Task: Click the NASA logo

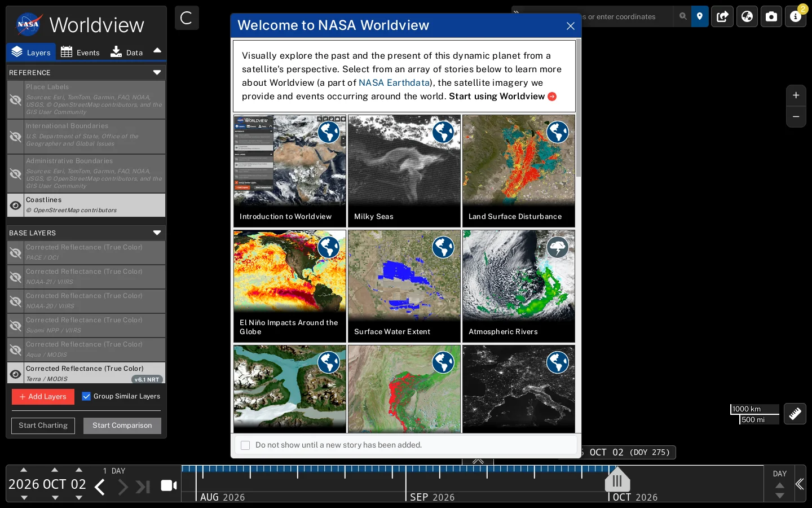Action: 28,24
